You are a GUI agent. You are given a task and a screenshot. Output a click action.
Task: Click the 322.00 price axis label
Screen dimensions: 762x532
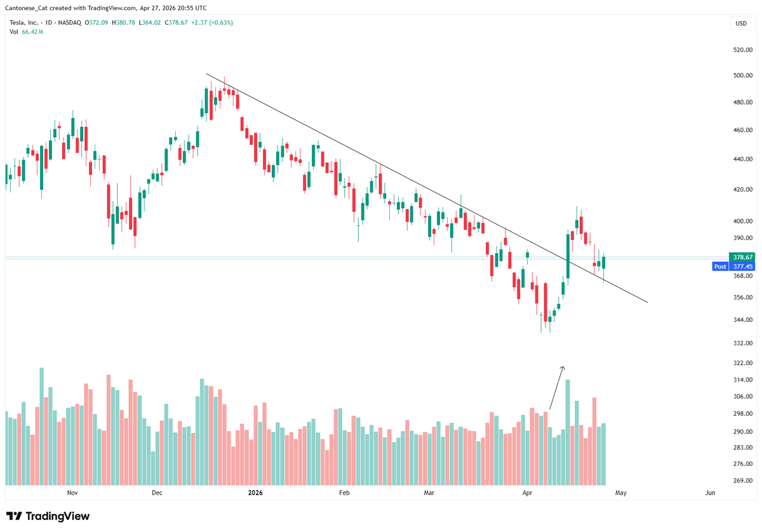pyautogui.click(x=742, y=363)
